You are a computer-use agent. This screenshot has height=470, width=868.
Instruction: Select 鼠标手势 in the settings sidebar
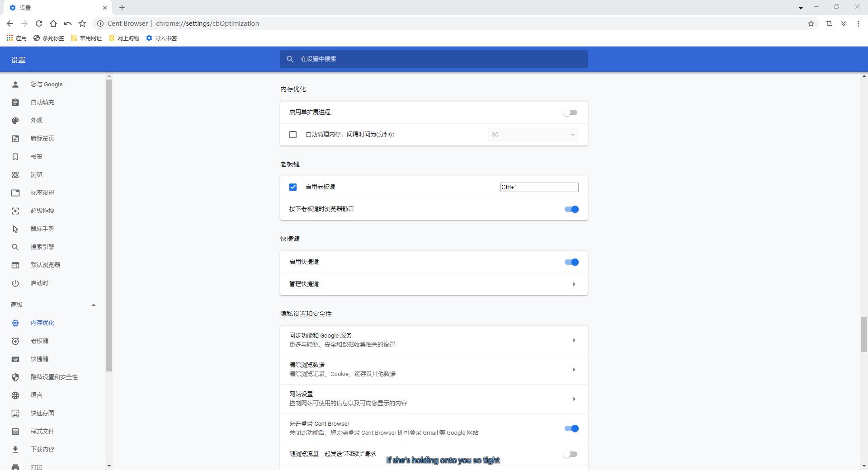tap(42, 229)
